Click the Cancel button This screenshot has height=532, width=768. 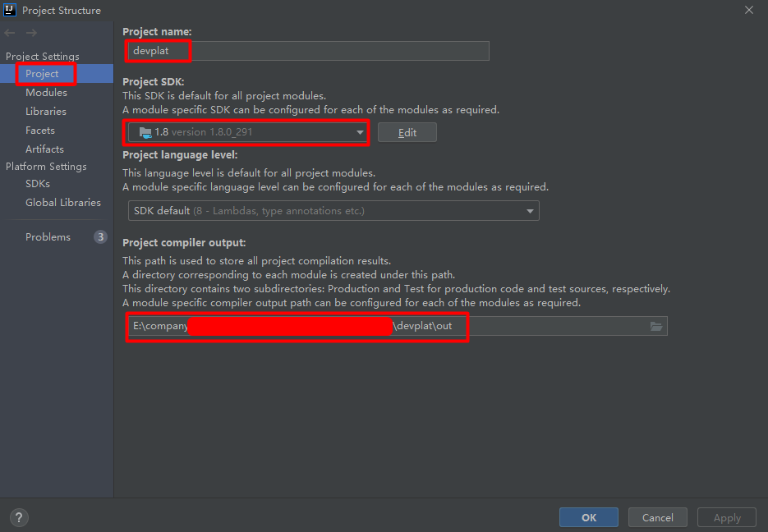[x=657, y=518]
